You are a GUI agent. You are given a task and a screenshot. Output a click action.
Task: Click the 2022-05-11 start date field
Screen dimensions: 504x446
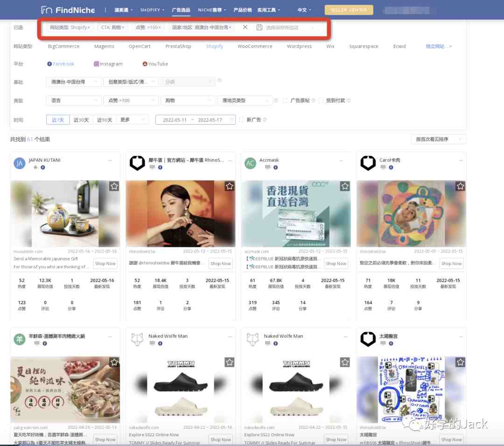click(175, 120)
